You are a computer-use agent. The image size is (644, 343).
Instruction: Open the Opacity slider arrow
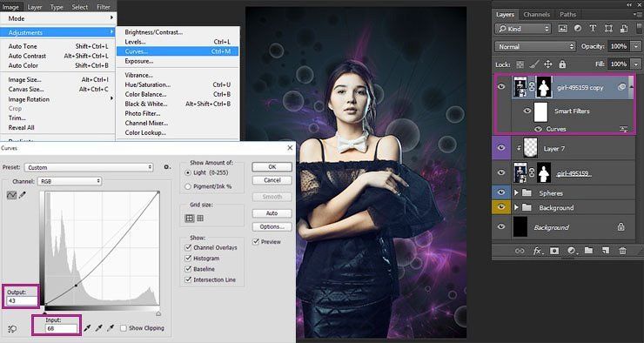click(x=636, y=46)
